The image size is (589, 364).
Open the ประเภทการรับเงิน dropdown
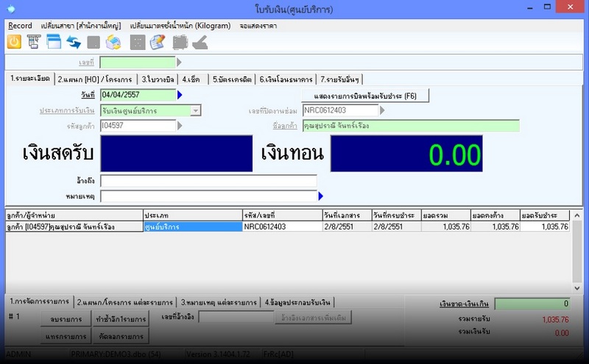196,110
